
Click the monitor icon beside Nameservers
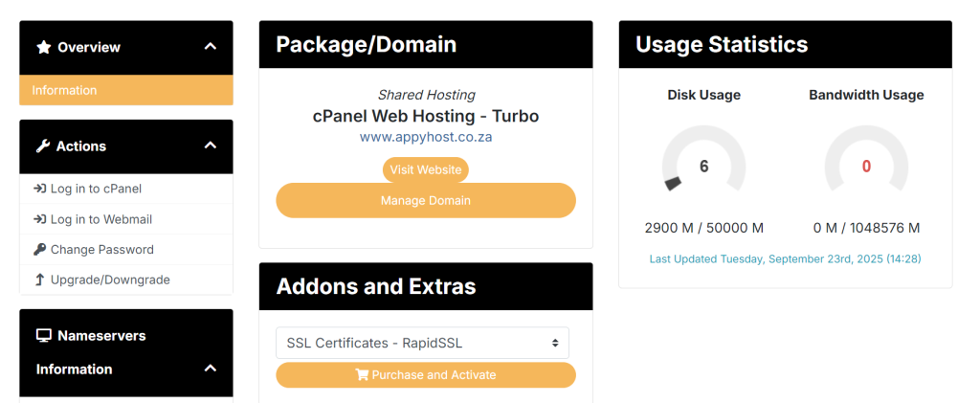[x=43, y=336]
